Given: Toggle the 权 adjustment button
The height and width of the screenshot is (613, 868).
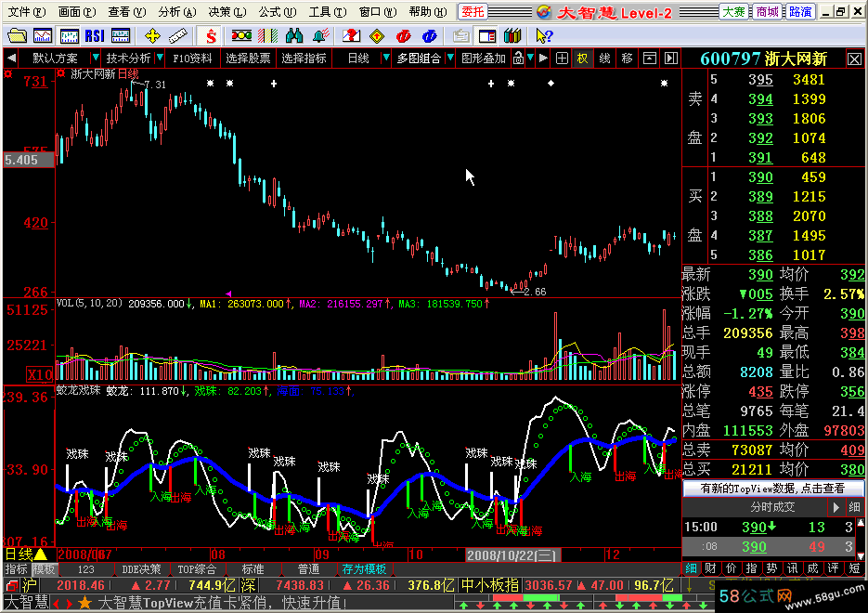Looking at the screenshot, I should (x=582, y=58).
